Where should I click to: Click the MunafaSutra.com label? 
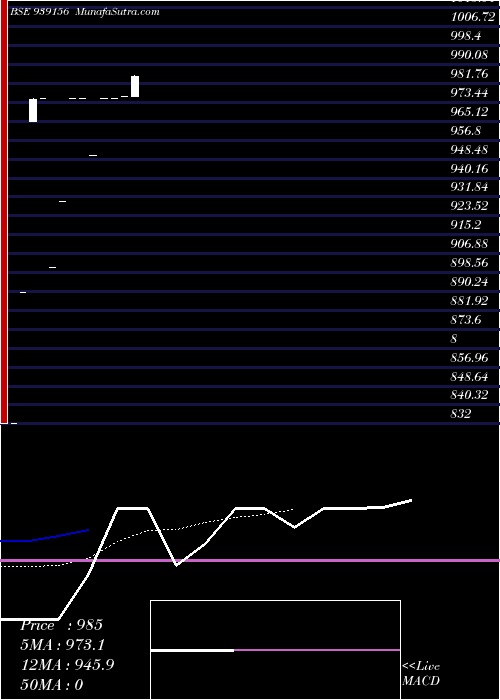[x=117, y=12]
